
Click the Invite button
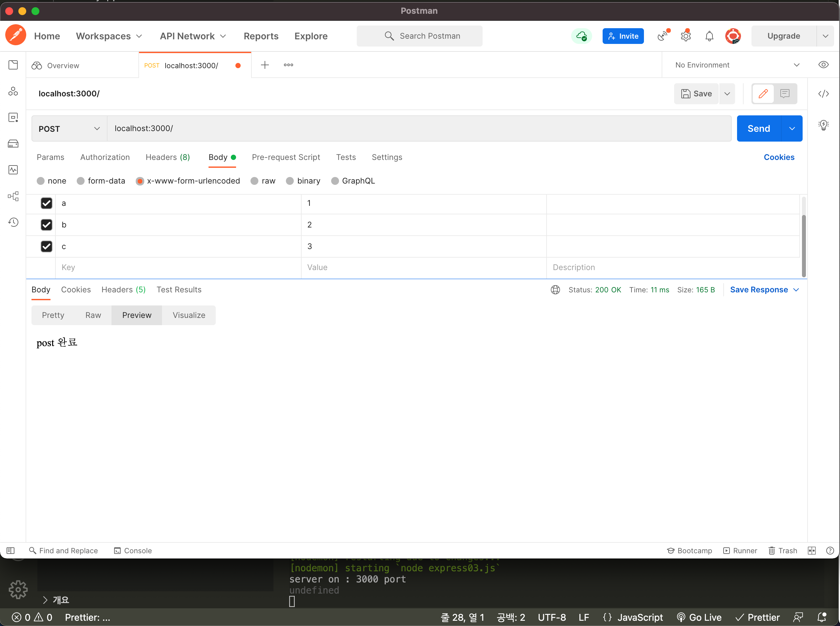click(x=623, y=36)
